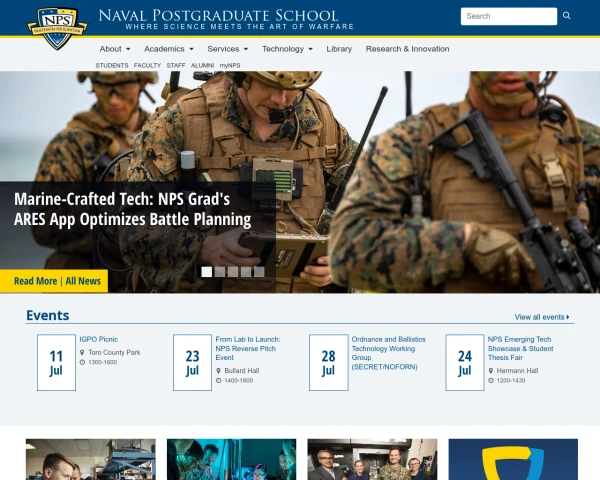Click the search magnifier icon
The width and height of the screenshot is (600, 480).
click(567, 16)
